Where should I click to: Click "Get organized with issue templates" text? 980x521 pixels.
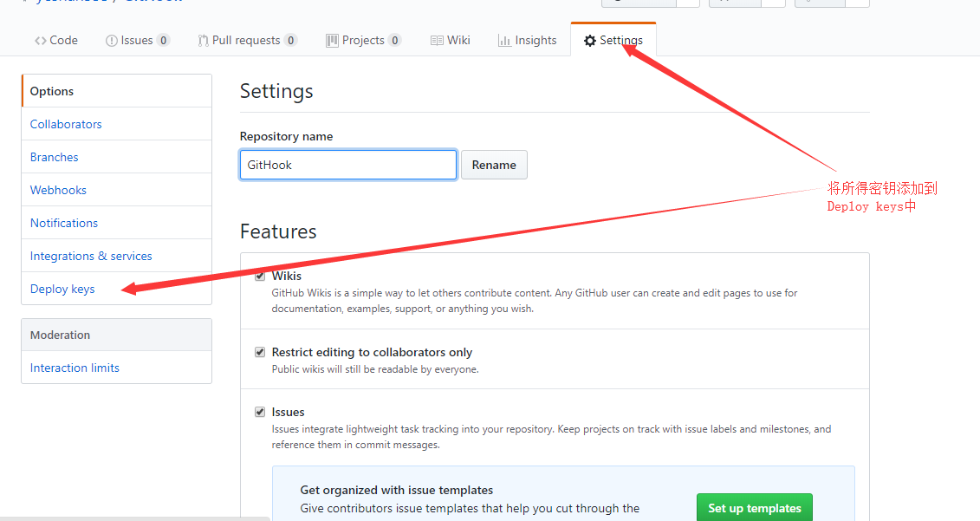[x=396, y=490]
